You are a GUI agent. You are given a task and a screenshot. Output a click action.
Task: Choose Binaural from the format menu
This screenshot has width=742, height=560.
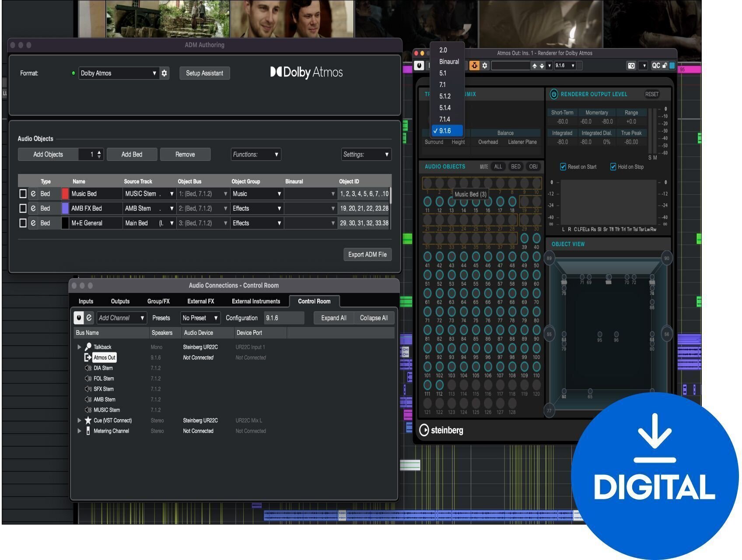(449, 62)
